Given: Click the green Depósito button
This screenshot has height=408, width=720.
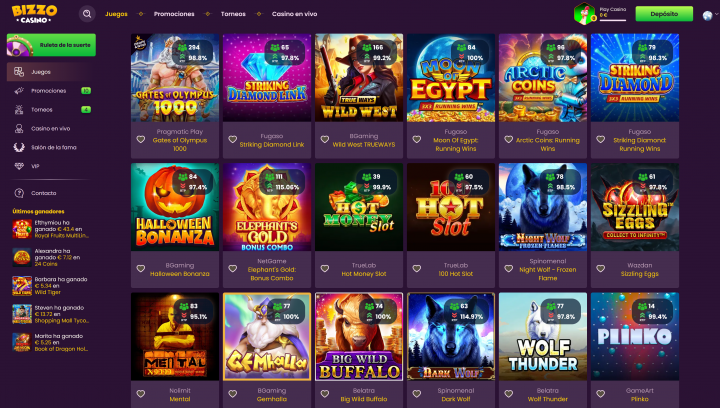Looking at the screenshot, I should 664,14.
